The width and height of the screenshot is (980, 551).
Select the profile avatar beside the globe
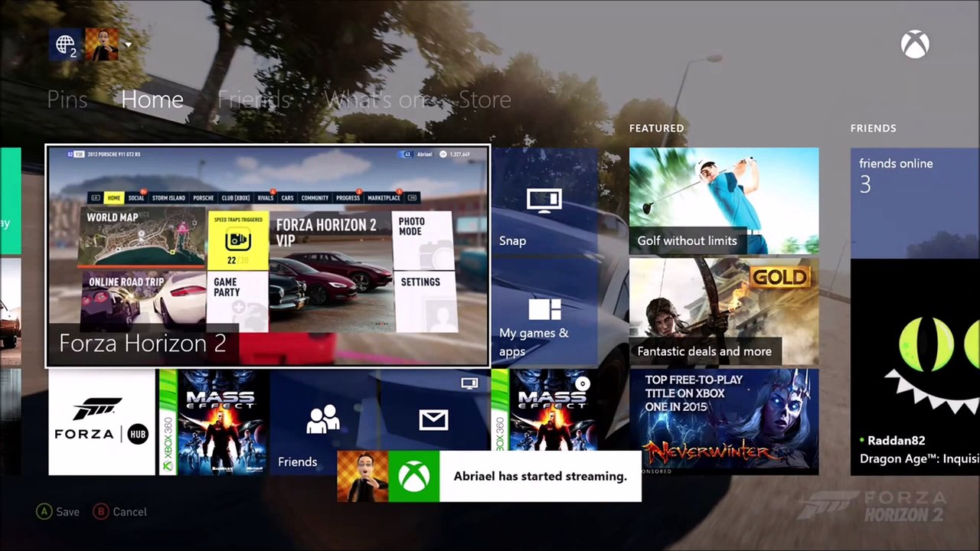102,44
